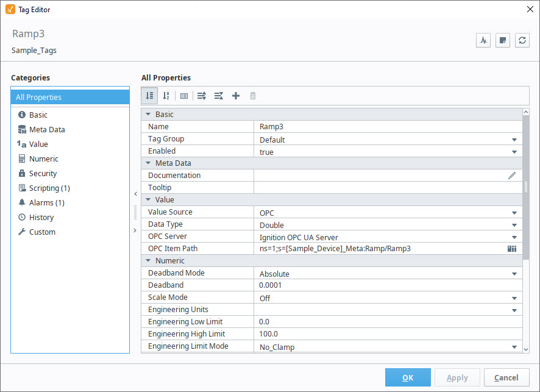Collapse the Numeric property section
Image resolution: width=540 pixels, height=392 pixels.
click(148, 261)
